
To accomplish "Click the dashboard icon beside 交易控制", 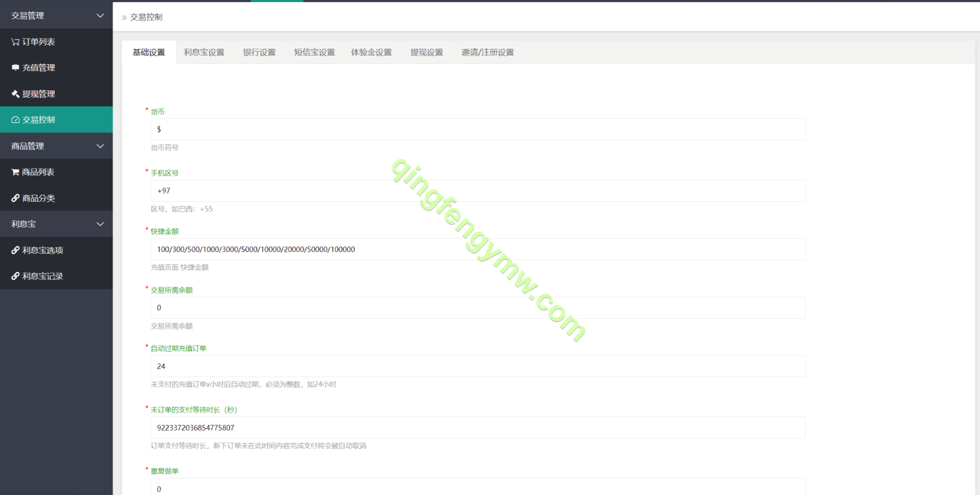I will (15, 120).
